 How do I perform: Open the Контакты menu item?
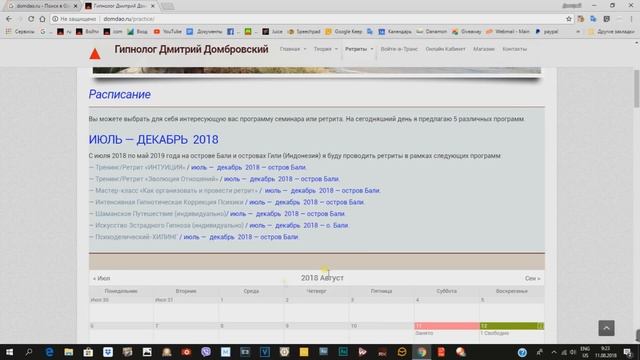[514, 49]
